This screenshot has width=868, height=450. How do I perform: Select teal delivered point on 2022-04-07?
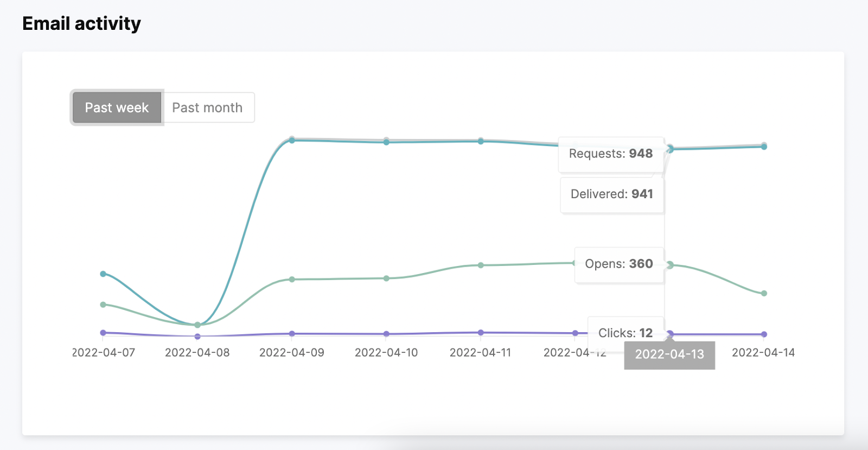click(103, 274)
